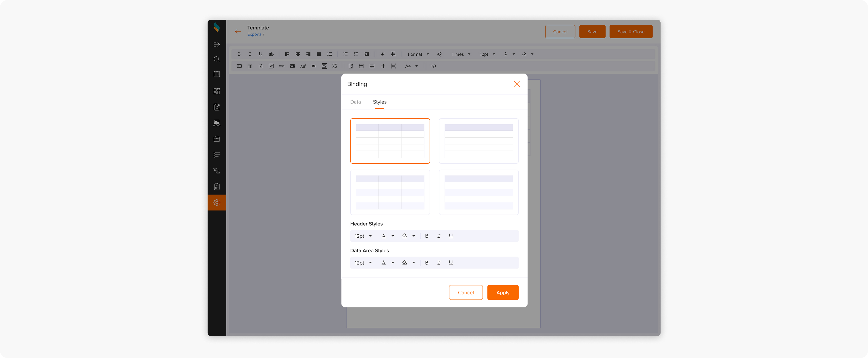
Task: Open the A4 page size dropdown
Action: pyautogui.click(x=411, y=66)
